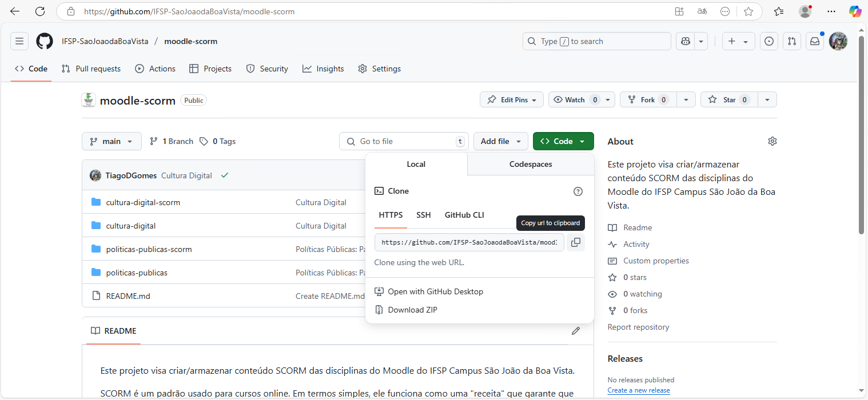This screenshot has width=868, height=400.
Task: Edit repository About details gear icon
Action: 773,141
